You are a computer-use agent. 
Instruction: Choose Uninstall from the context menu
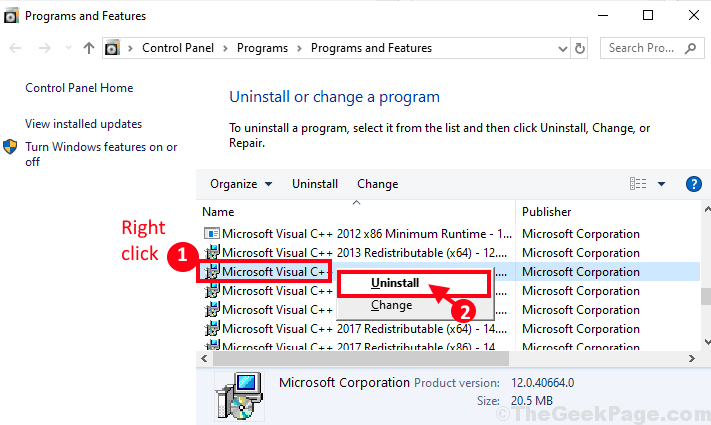(x=395, y=283)
